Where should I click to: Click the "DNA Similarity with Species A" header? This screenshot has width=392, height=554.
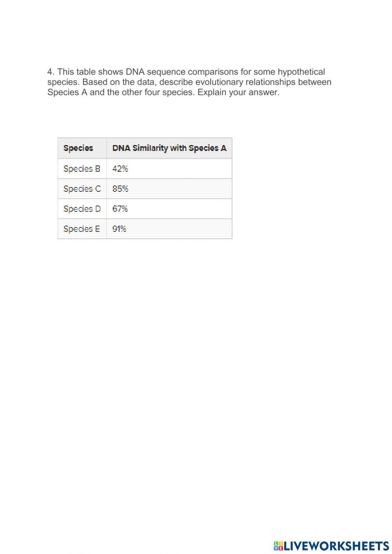(x=169, y=148)
